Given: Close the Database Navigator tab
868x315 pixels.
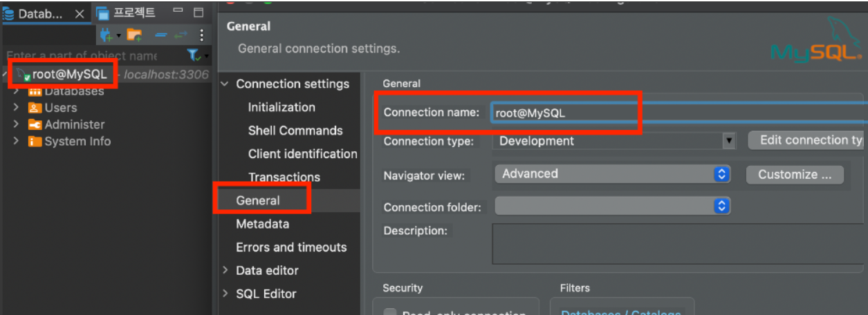Looking at the screenshot, I should pyautogui.click(x=79, y=13).
